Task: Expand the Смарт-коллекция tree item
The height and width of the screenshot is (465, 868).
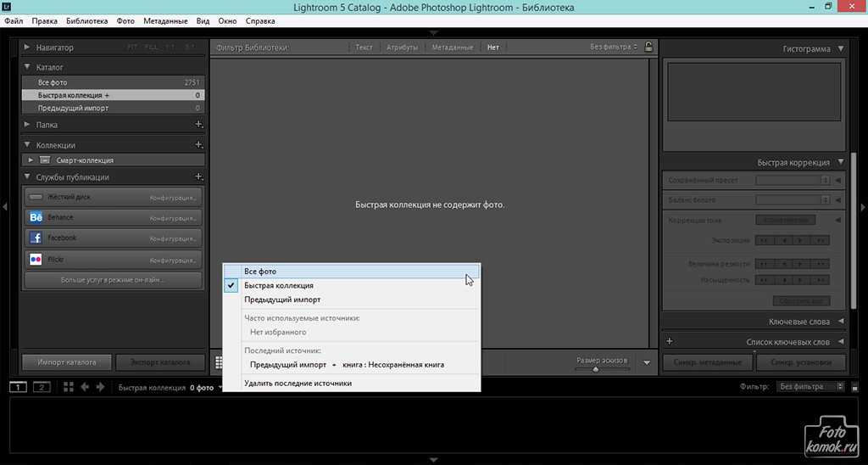Action: coord(31,160)
